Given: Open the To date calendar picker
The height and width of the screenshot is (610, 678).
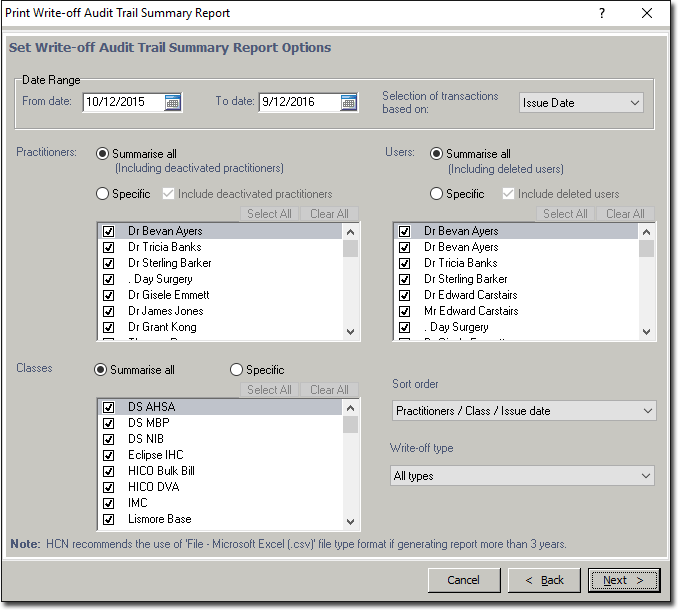Looking at the screenshot, I should pyautogui.click(x=348, y=102).
